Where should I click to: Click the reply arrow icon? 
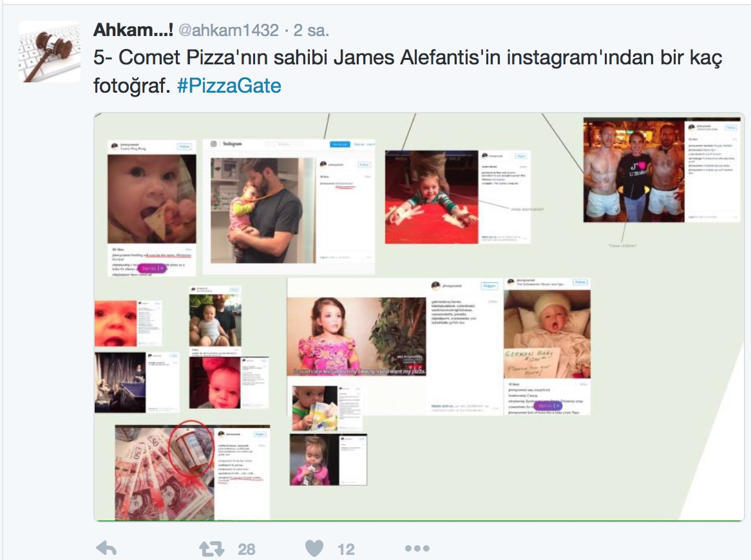click(x=106, y=548)
